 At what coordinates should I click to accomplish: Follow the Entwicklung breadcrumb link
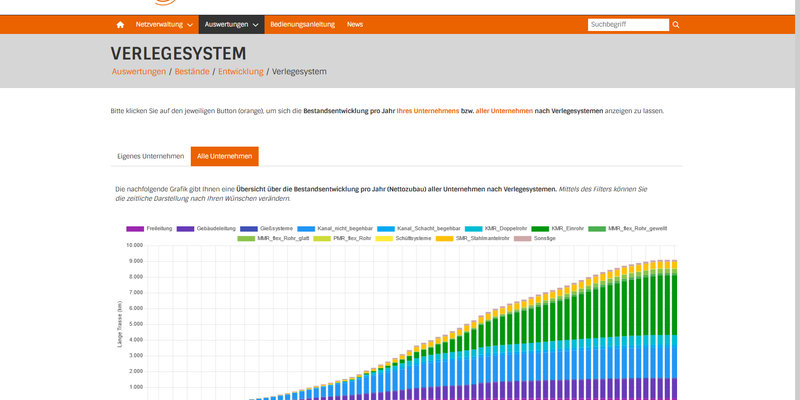click(241, 71)
